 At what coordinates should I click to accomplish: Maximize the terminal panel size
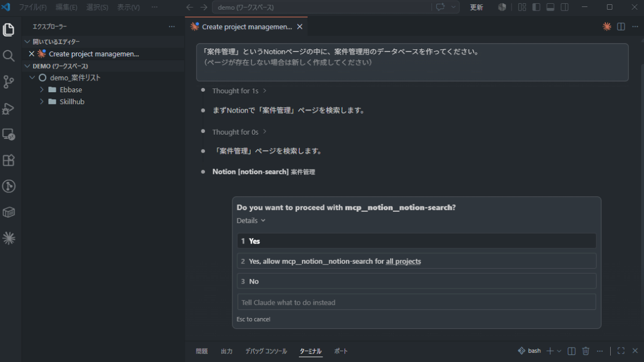[x=621, y=351]
